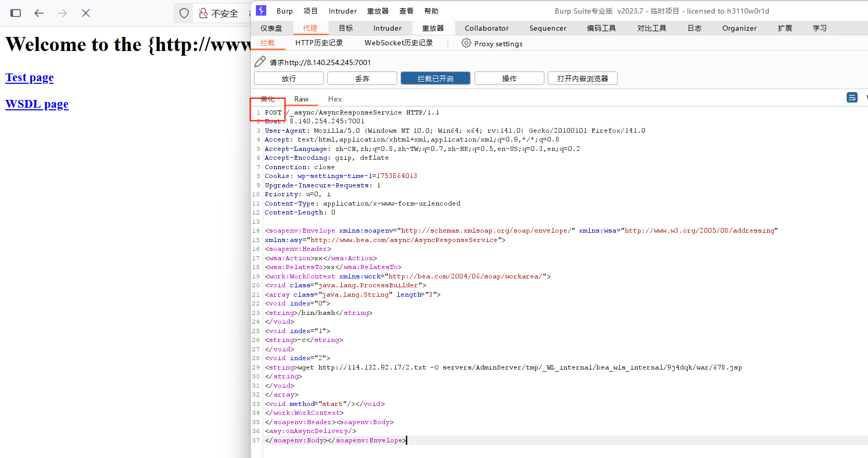Click the Content-Length: 0 line
Image resolution: width=868 pixels, height=458 pixels.
300,212
